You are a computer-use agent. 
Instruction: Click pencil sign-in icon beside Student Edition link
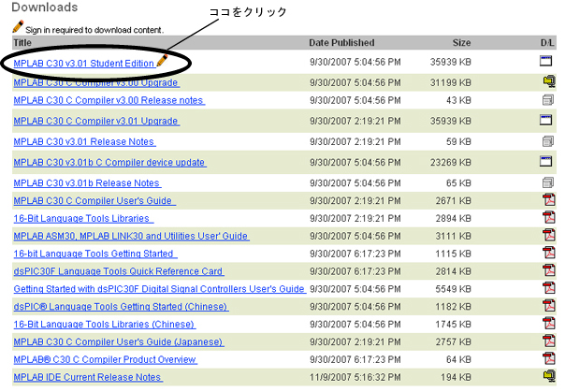(x=163, y=60)
